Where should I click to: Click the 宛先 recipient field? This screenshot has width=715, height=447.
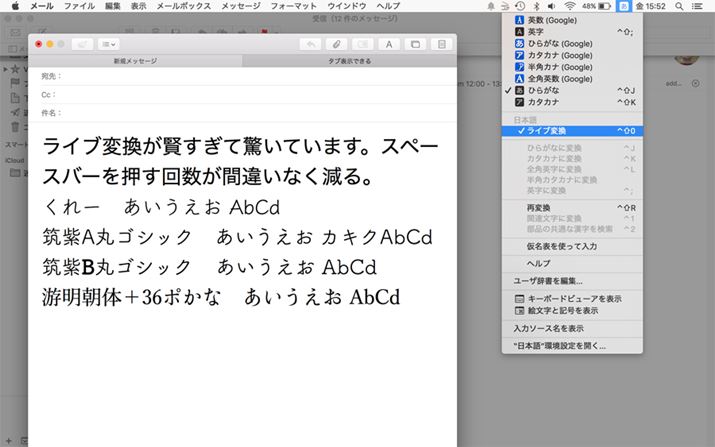tap(250, 76)
